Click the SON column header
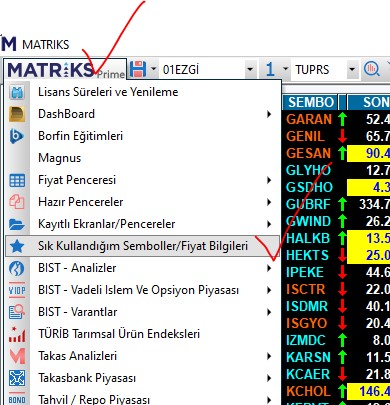The width and height of the screenshot is (390, 405). point(369,102)
